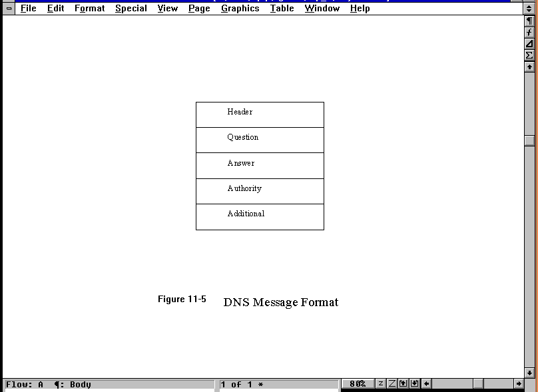Viewport: 538px width, 392px height.
Task: Open the Table menu
Action: [282, 9]
